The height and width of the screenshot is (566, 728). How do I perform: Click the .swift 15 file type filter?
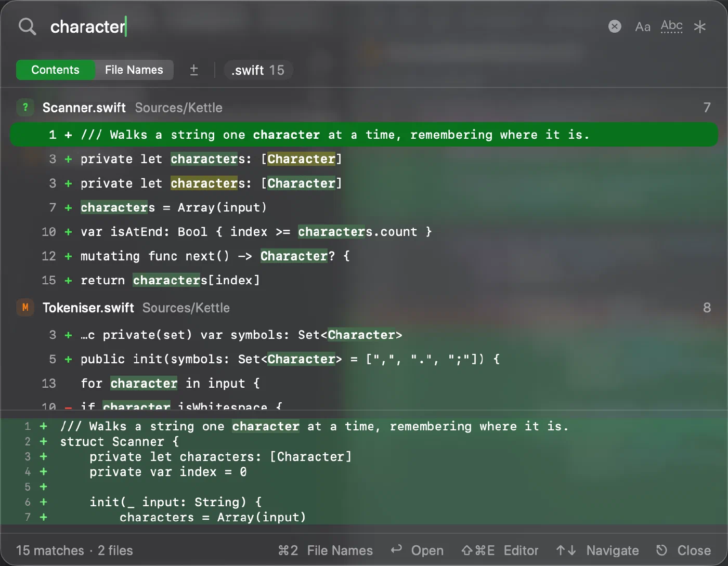[258, 70]
